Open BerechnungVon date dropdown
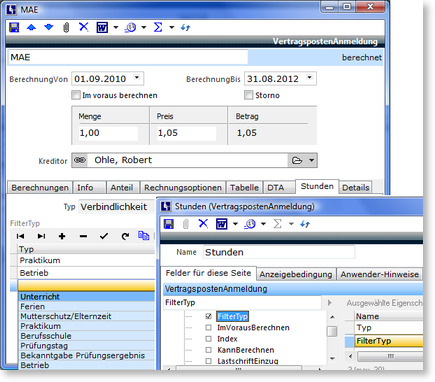 pyautogui.click(x=137, y=78)
